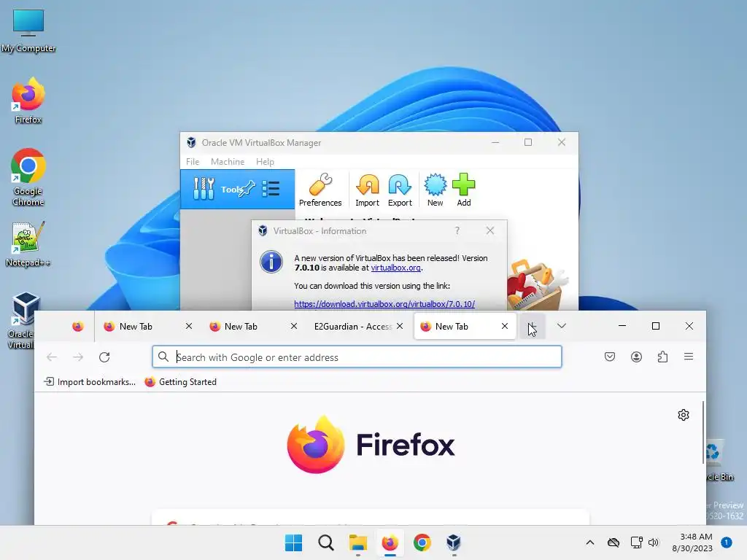The width and height of the screenshot is (747, 560).
Task: Switch to the first New Tab in Firefox
Action: [136, 326]
